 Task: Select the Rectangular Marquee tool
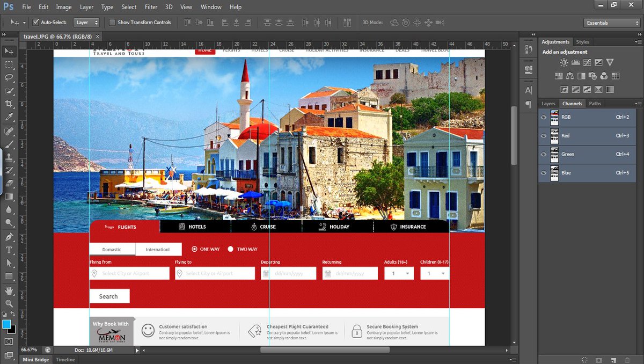9,64
